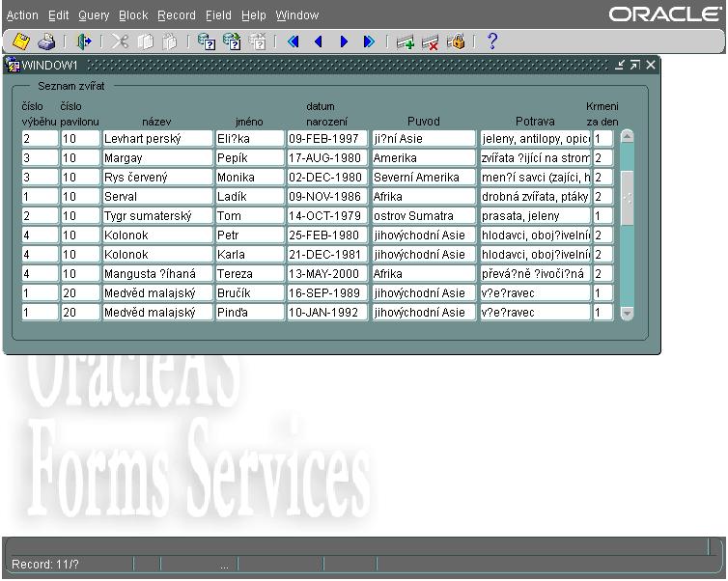The width and height of the screenshot is (728, 581).
Task: Click the Exit door icon
Action: (84, 41)
